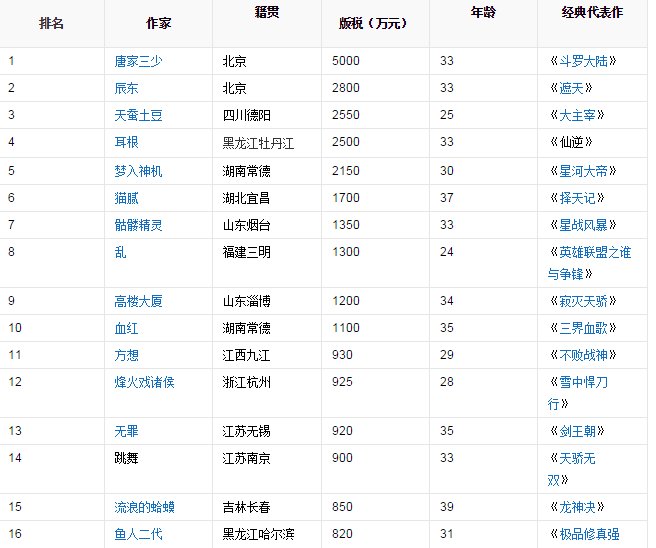Open author link 耳根
Viewport: 656px width, 548px height.
126,142
